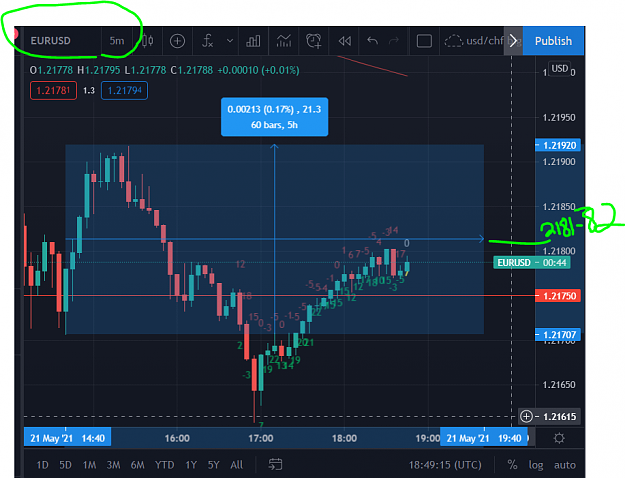The height and width of the screenshot is (478, 625).
Task: Open the fx indicators menu
Action: click(x=208, y=41)
